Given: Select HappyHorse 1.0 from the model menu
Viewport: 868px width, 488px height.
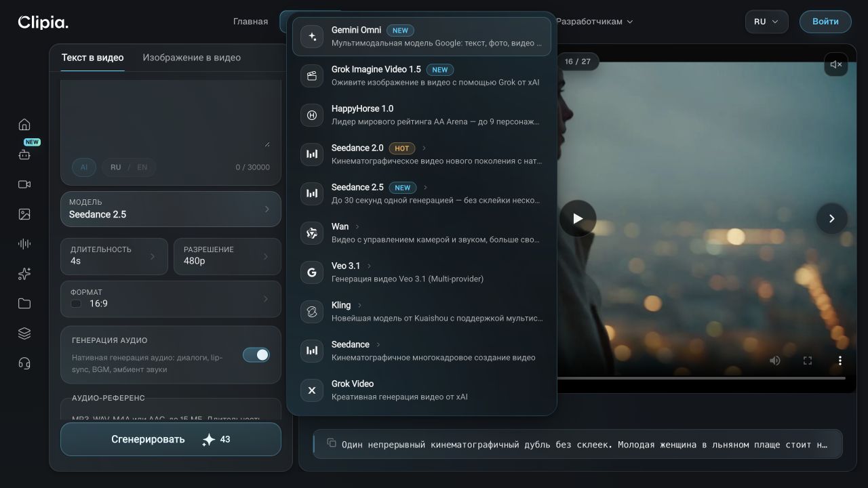Looking at the screenshot, I should [x=422, y=115].
